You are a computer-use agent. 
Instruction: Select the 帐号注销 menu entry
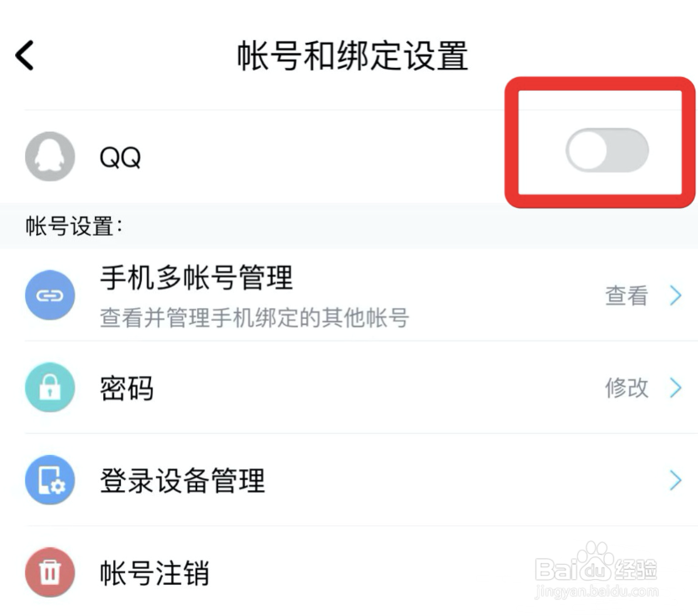[x=154, y=573]
